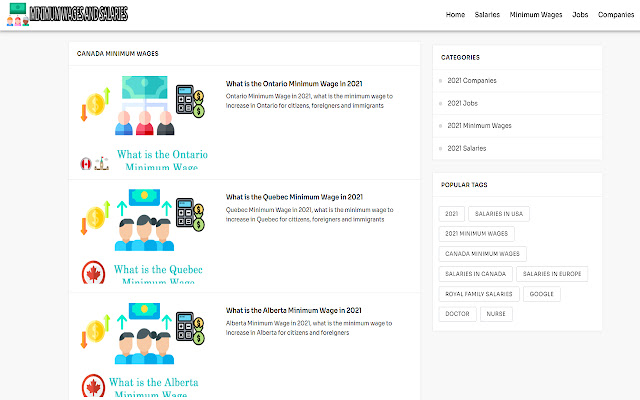Click the Alberta article description text

point(309,328)
